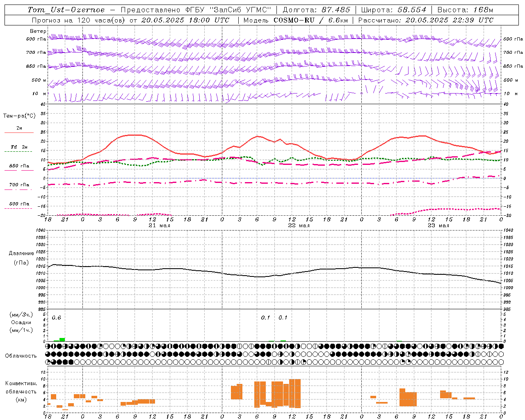Click the "0.6" precipitation amount value
The height and width of the screenshot is (420, 525).
pyautogui.click(x=56, y=318)
